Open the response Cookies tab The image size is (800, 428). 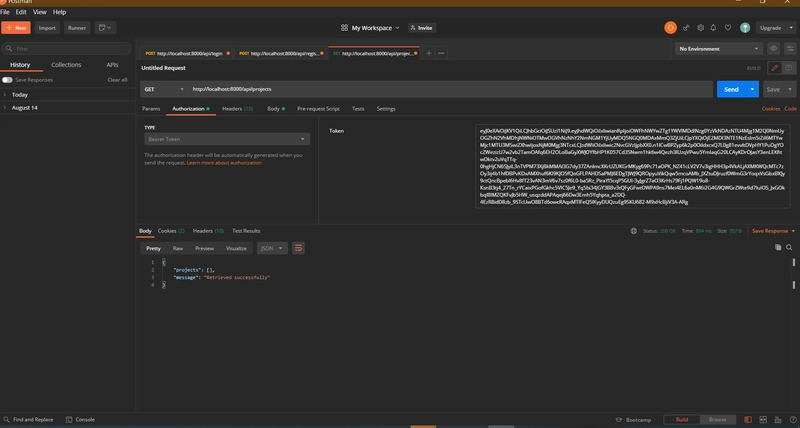coord(171,231)
